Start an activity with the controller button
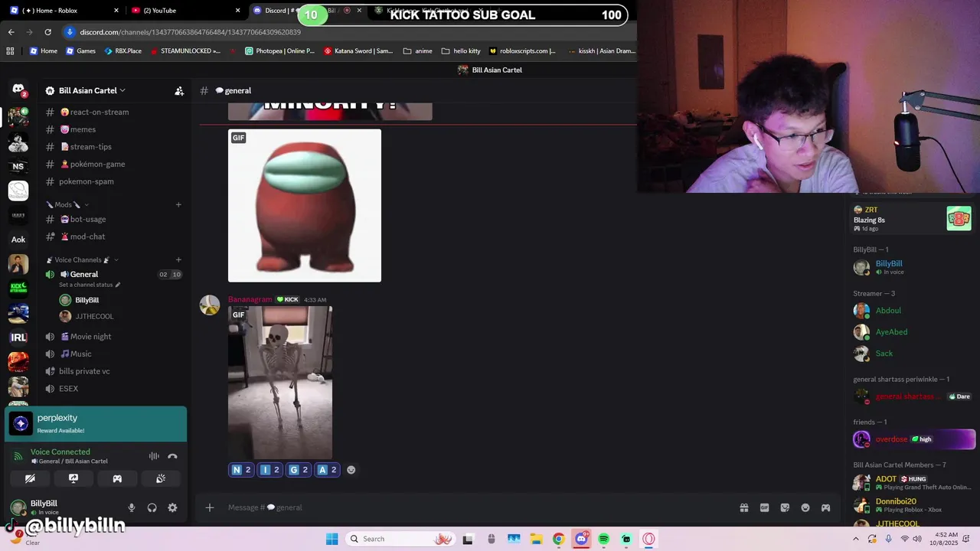The height and width of the screenshot is (551, 980). tap(117, 478)
